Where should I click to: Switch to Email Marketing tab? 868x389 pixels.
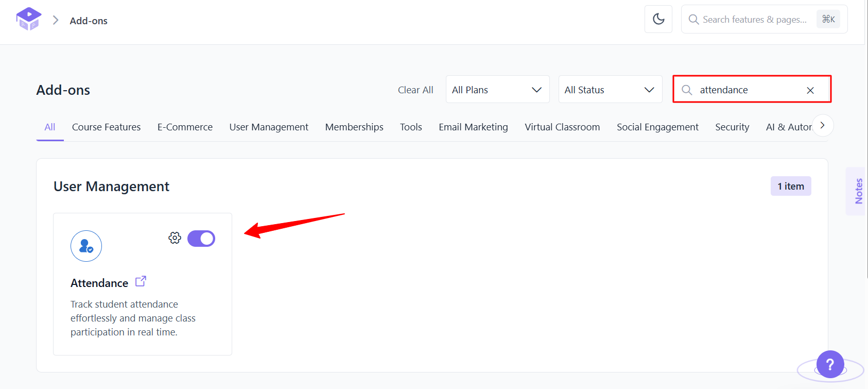pos(473,127)
